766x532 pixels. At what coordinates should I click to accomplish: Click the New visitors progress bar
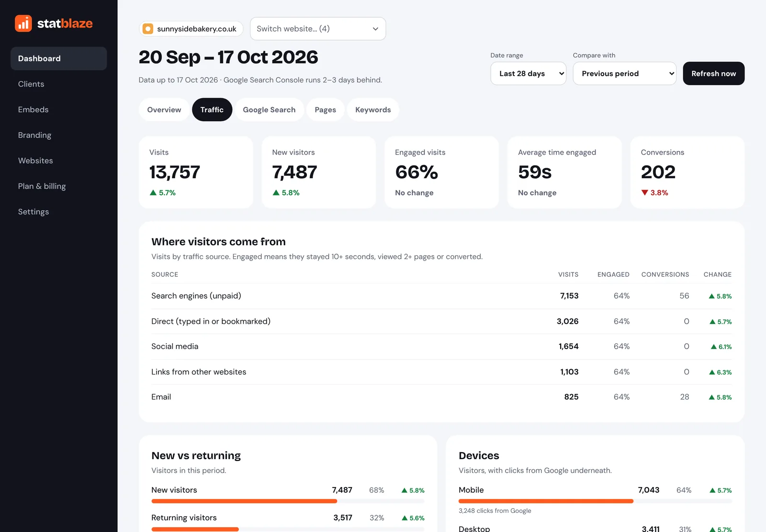click(288, 501)
